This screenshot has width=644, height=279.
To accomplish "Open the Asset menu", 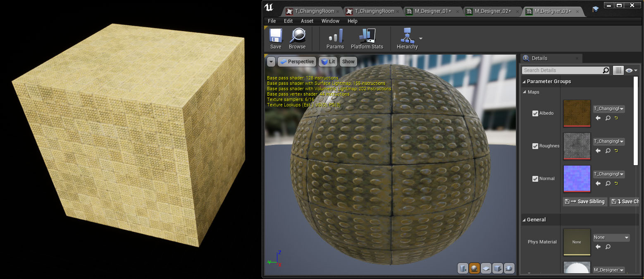I will pos(307,21).
